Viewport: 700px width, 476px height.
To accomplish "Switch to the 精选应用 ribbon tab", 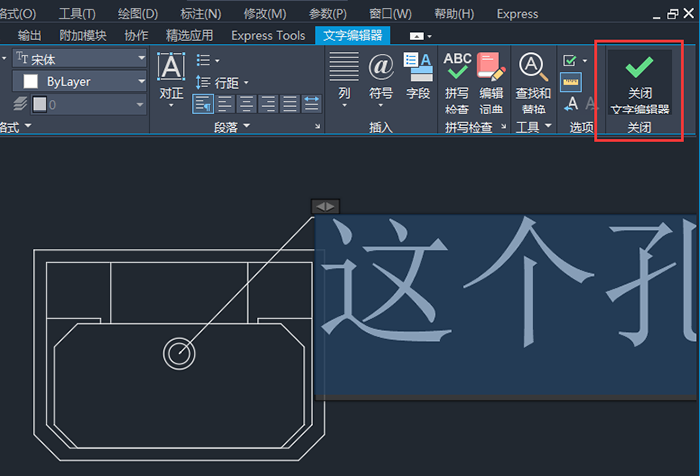I will (189, 35).
